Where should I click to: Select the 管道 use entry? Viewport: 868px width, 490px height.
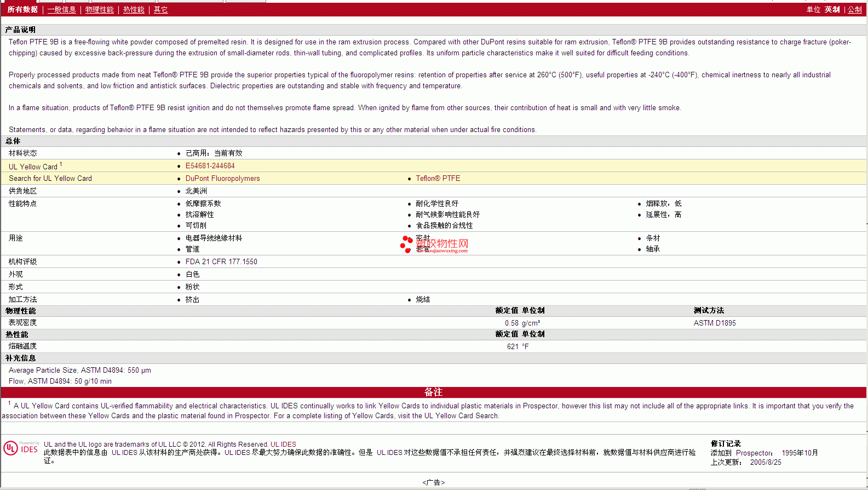pyautogui.click(x=193, y=249)
